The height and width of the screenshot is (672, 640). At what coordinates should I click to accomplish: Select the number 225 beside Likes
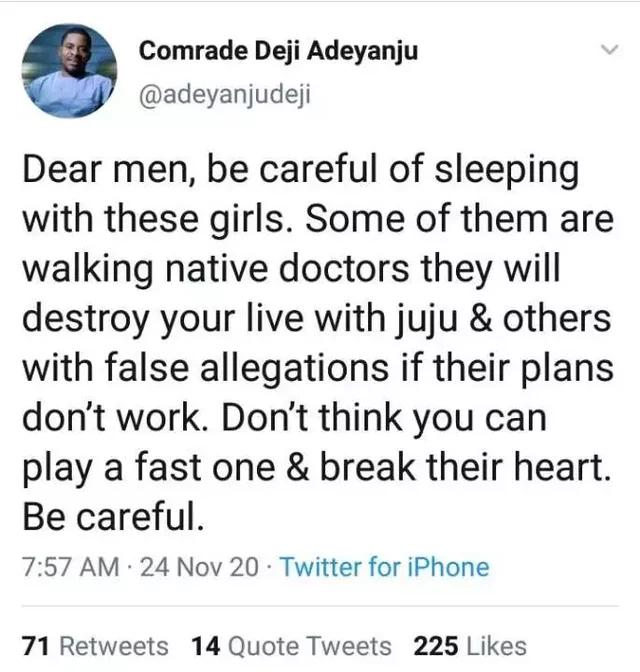coord(436,646)
